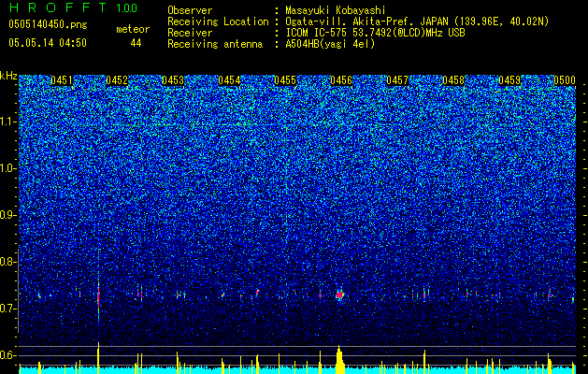Click the 0.9 kHz axis label
Screen dimensions: 588x374
pyautogui.click(x=8, y=215)
